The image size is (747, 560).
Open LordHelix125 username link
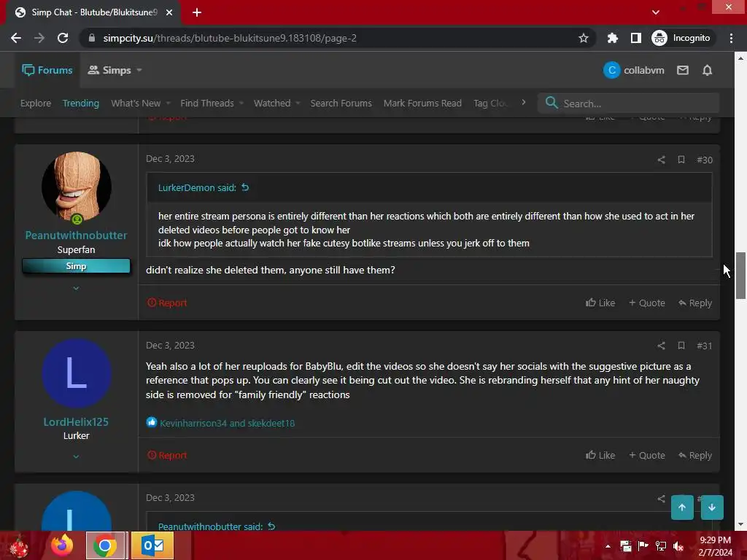(76, 422)
